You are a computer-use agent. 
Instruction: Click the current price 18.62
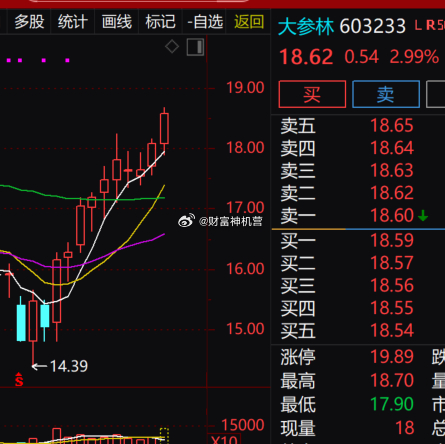pos(306,57)
